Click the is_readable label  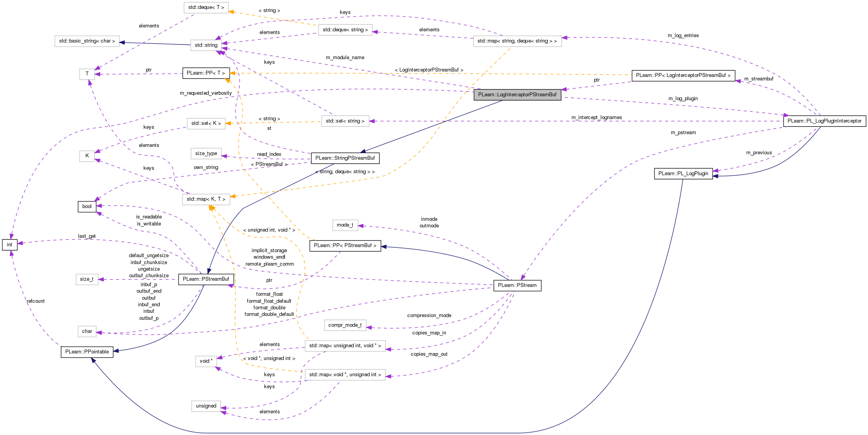click(x=149, y=217)
